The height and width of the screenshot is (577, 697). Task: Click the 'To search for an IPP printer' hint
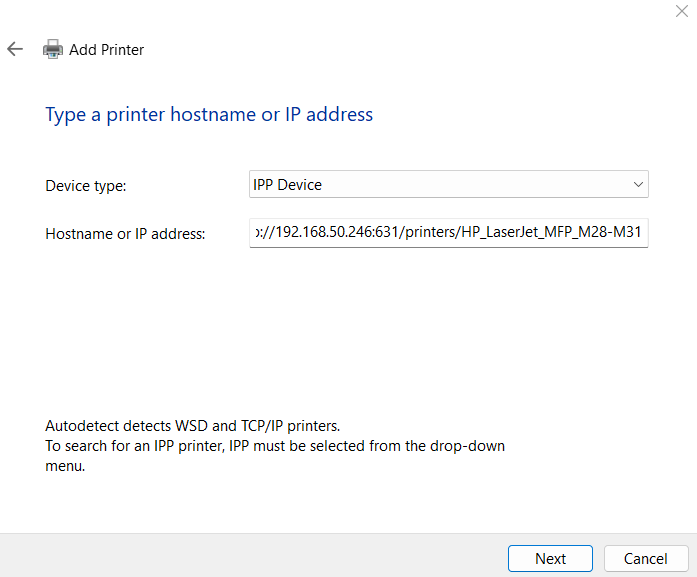[x=275, y=446]
